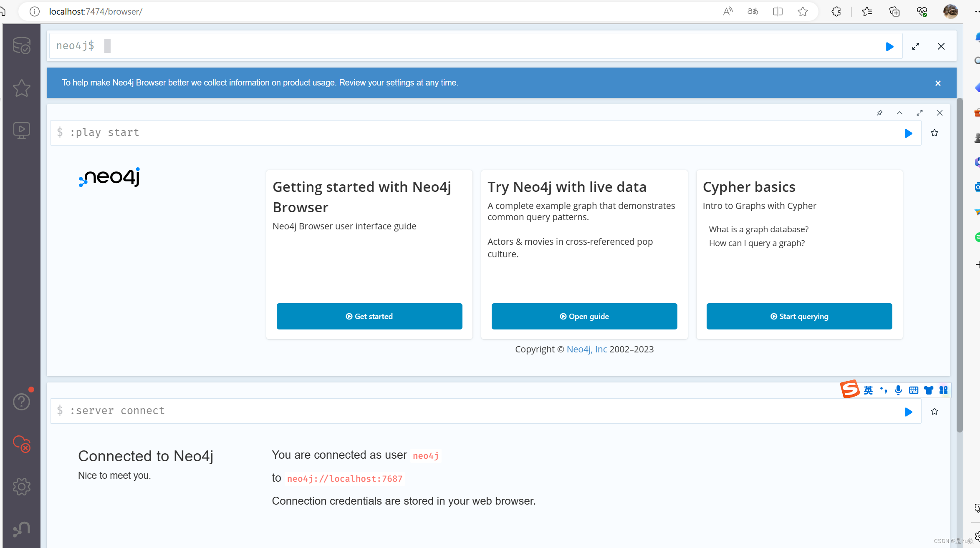Image resolution: width=980 pixels, height=548 pixels.
Task: Click the Get started button
Action: (369, 317)
